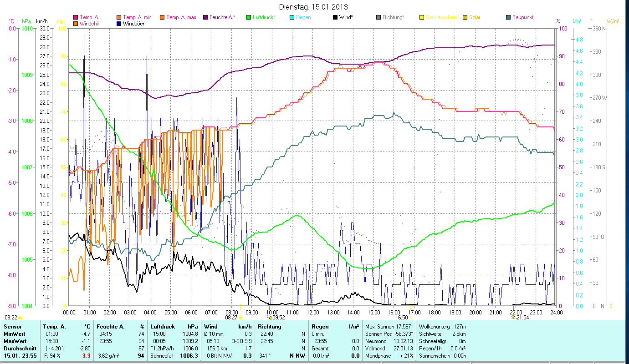The height and width of the screenshot is (364, 629).
Task: Click the Max. Sonnen 17,567° entry
Action: coord(389,327)
